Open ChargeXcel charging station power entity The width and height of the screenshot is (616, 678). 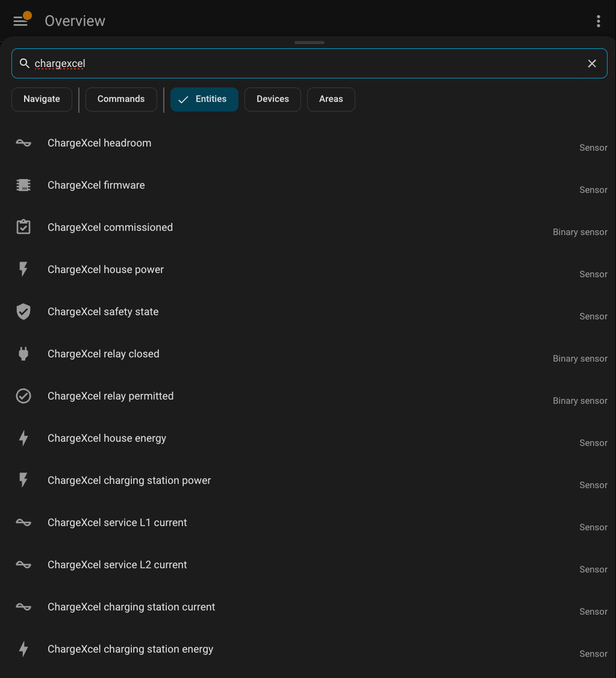click(309, 480)
